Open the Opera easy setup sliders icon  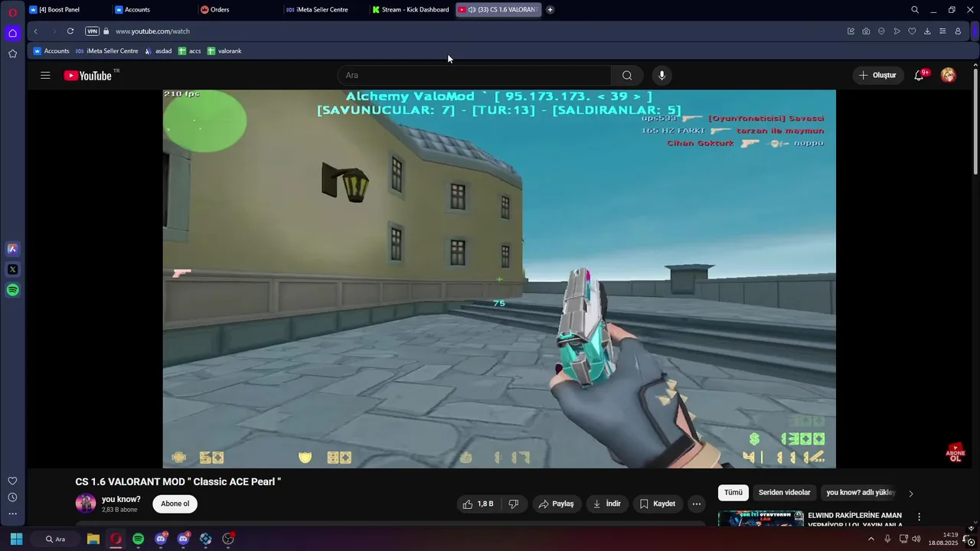click(942, 31)
